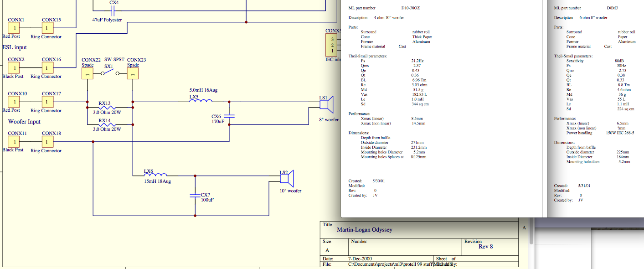Viewport: 644px width, 269px height.
Task: Click the 6 ohm 8" woofer description
Action: [593, 18]
